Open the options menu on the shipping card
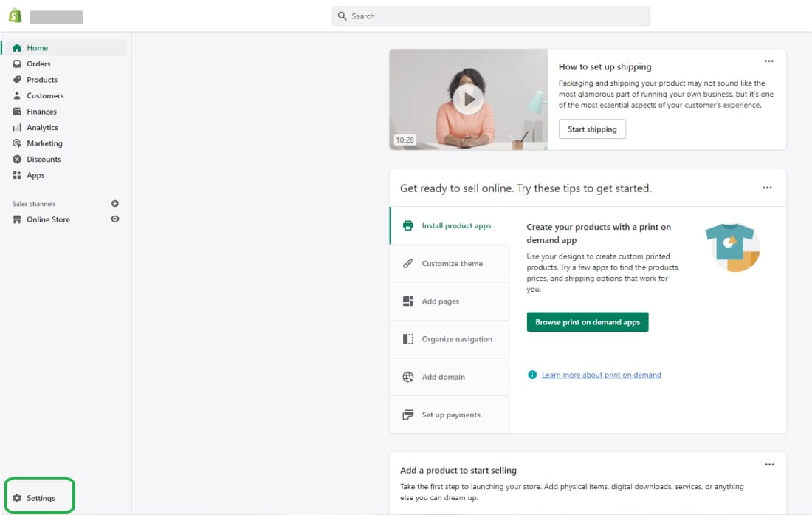The width and height of the screenshot is (812, 515). pyautogui.click(x=769, y=61)
